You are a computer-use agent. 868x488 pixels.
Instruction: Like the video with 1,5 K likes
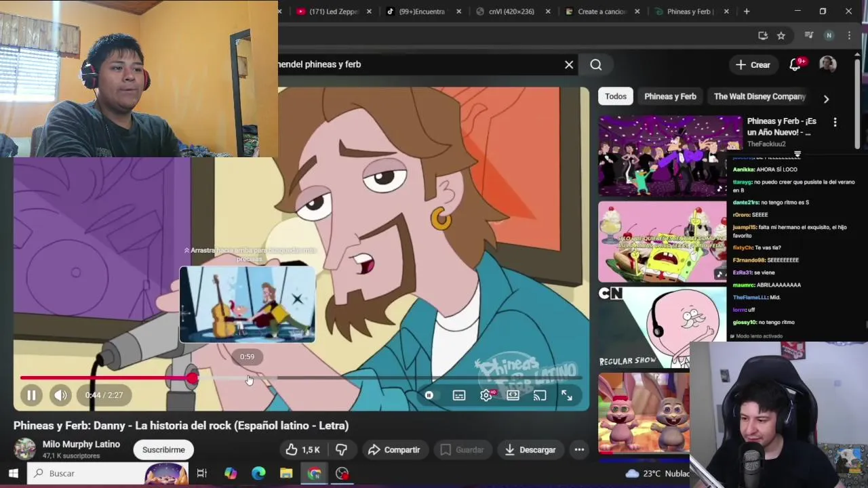pyautogui.click(x=302, y=449)
